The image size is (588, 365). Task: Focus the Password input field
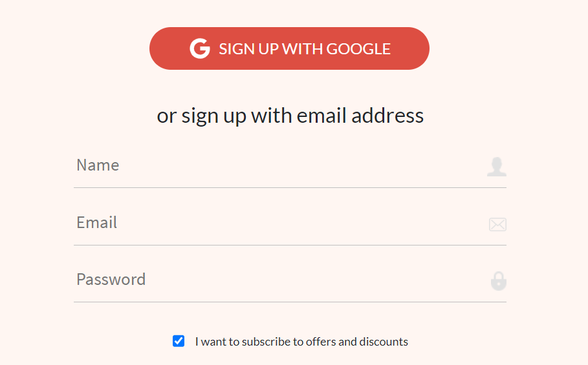coord(290,280)
